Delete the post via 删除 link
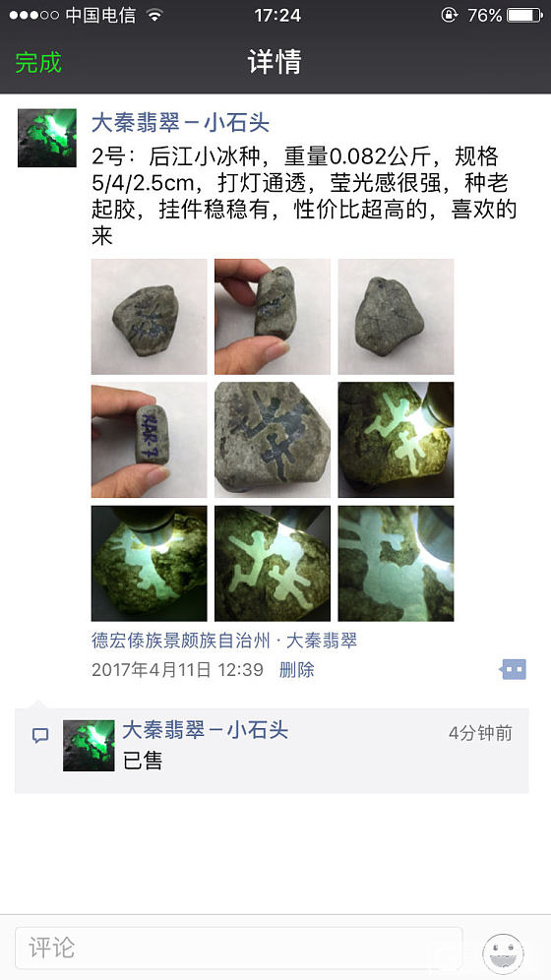 [x=296, y=670]
